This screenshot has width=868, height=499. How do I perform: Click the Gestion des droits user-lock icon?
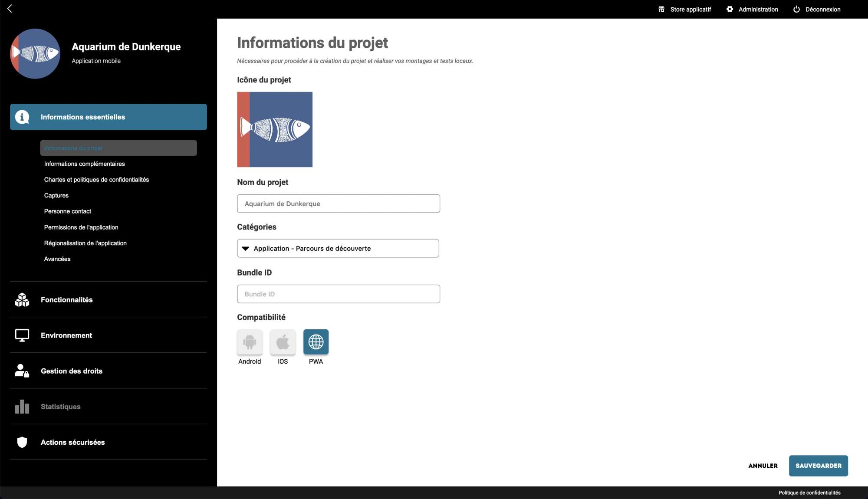pyautogui.click(x=22, y=371)
